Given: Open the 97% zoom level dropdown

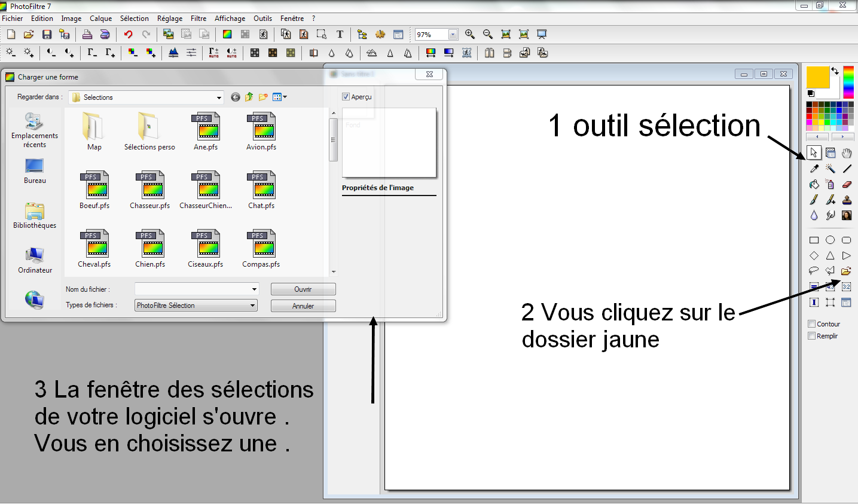Looking at the screenshot, I should pos(453,35).
